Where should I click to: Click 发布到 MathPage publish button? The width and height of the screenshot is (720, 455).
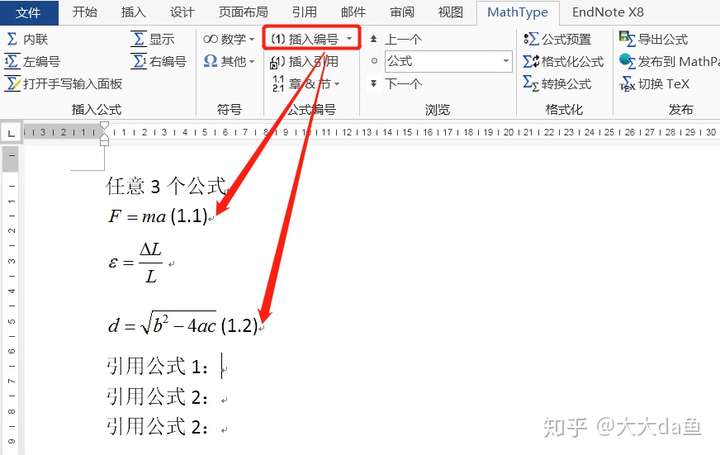click(x=669, y=62)
